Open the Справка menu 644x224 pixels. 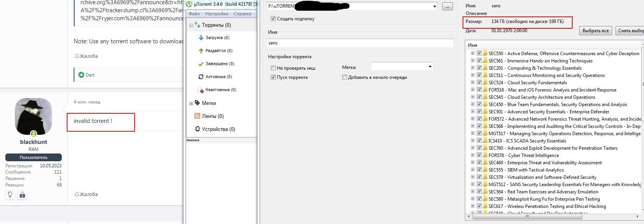click(x=242, y=14)
